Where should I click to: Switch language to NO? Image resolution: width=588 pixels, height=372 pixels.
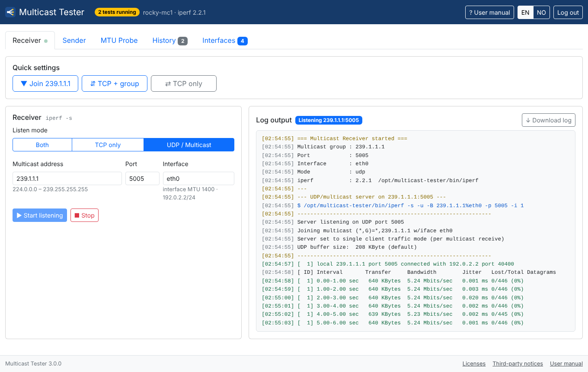(x=541, y=13)
